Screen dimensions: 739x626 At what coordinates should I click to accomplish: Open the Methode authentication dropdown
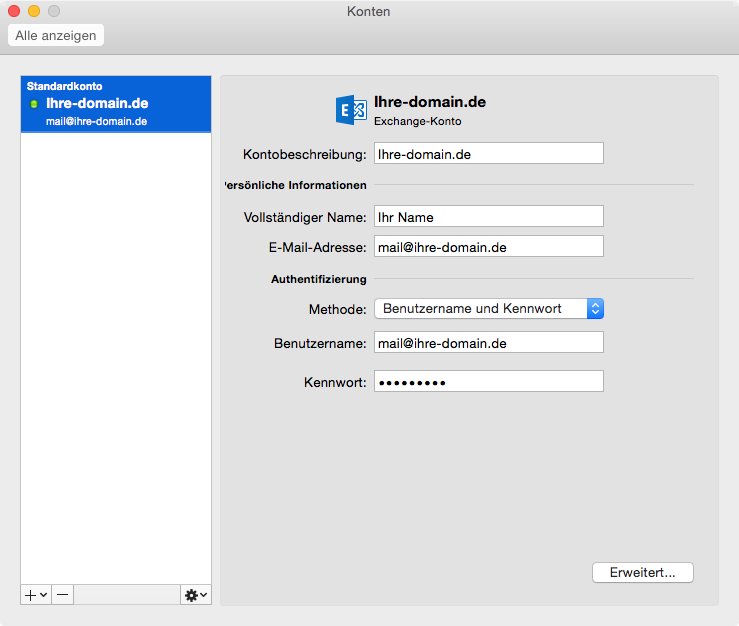click(x=489, y=309)
